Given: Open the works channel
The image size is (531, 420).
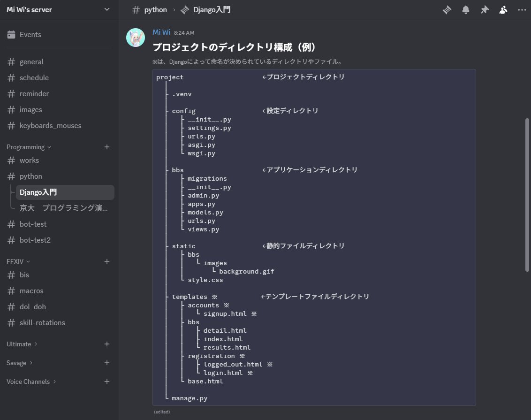Looking at the screenshot, I should coord(59,160).
